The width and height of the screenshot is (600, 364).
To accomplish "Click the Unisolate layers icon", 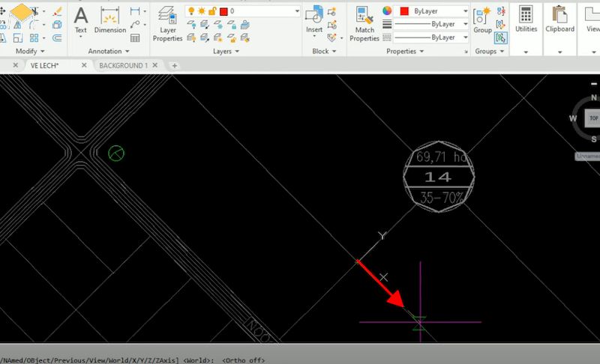I will 205,37.
